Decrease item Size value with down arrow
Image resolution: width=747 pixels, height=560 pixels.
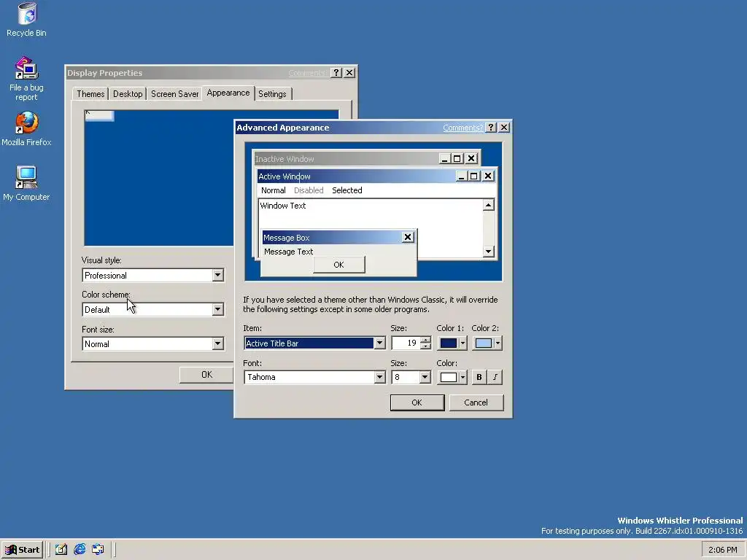tap(426, 346)
